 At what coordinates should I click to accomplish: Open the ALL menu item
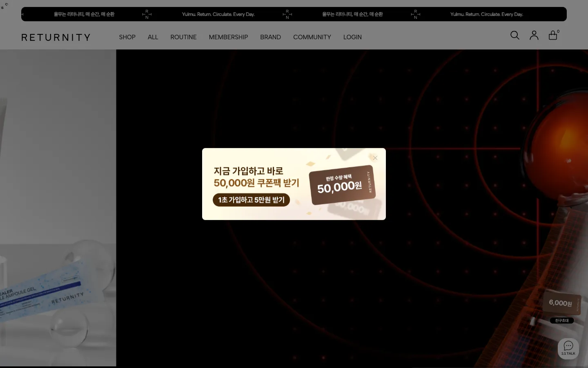(x=153, y=37)
